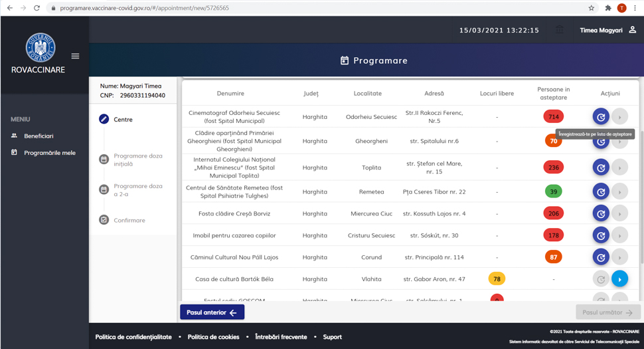The image size is (644, 349).
Task: Go to Programare doza inițială step
Action: tap(137, 160)
